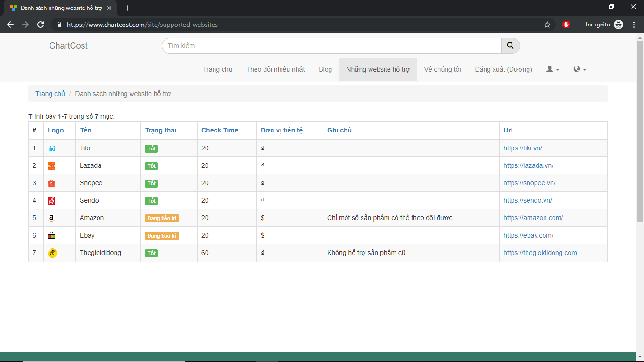This screenshot has width=644, height=362.
Task: Click the Amazon logo icon
Action: point(51,218)
